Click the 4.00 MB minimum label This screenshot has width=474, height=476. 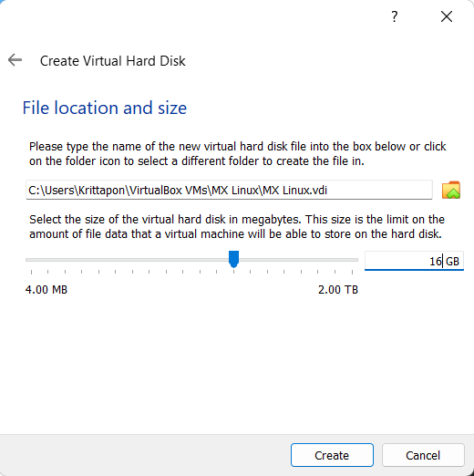point(46,290)
